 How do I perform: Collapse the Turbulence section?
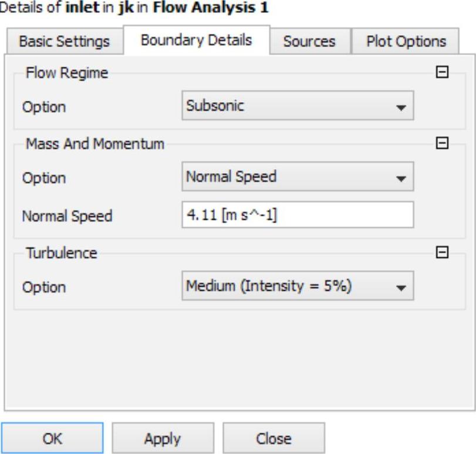pyautogui.click(x=443, y=253)
